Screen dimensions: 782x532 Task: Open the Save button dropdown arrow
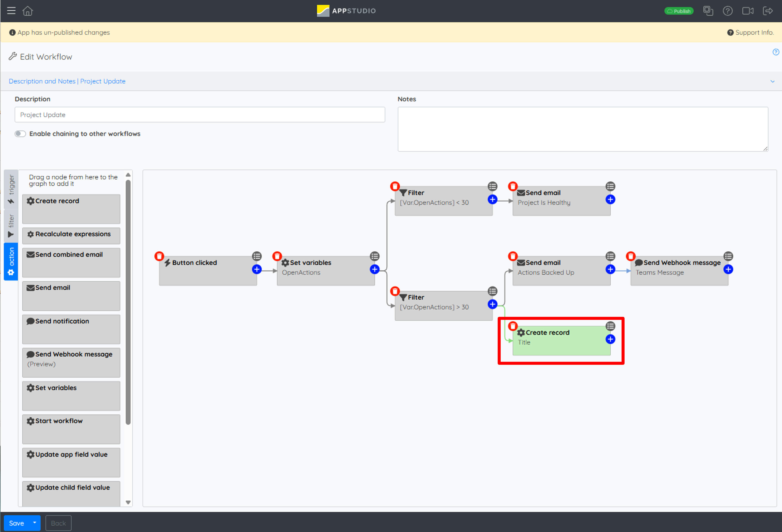click(x=35, y=523)
